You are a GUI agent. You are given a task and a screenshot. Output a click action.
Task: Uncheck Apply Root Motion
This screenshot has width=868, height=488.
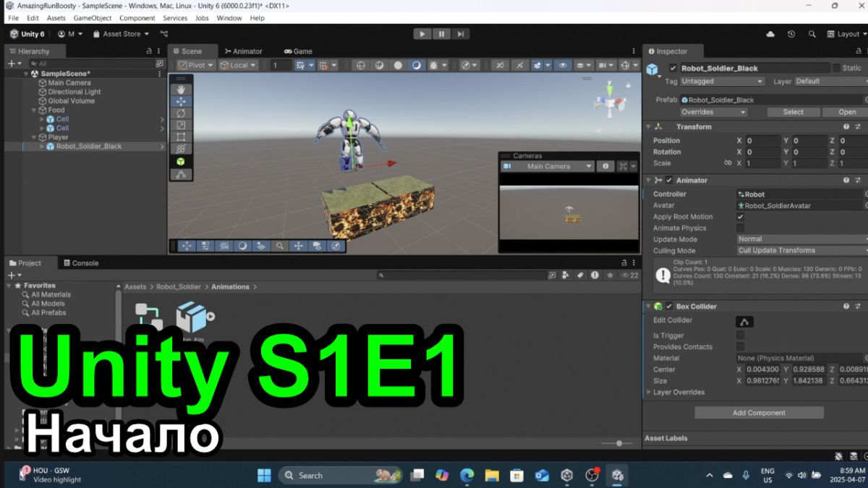pos(740,217)
